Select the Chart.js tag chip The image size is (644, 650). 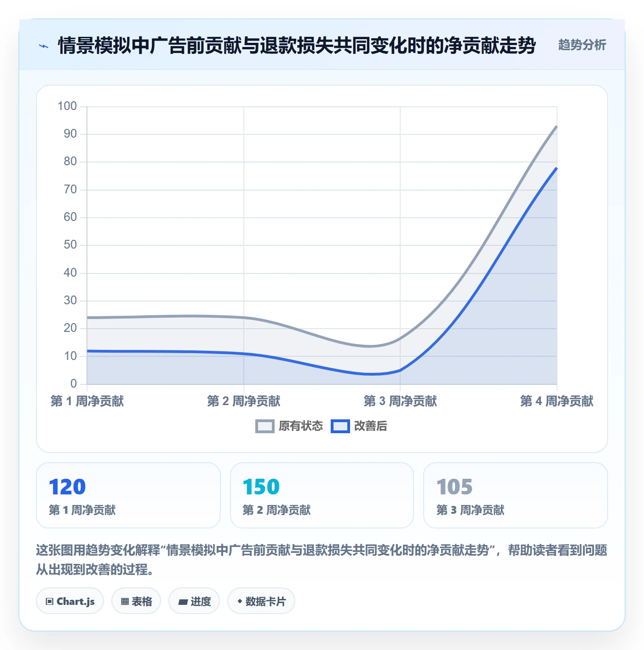pyautogui.click(x=70, y=601)
